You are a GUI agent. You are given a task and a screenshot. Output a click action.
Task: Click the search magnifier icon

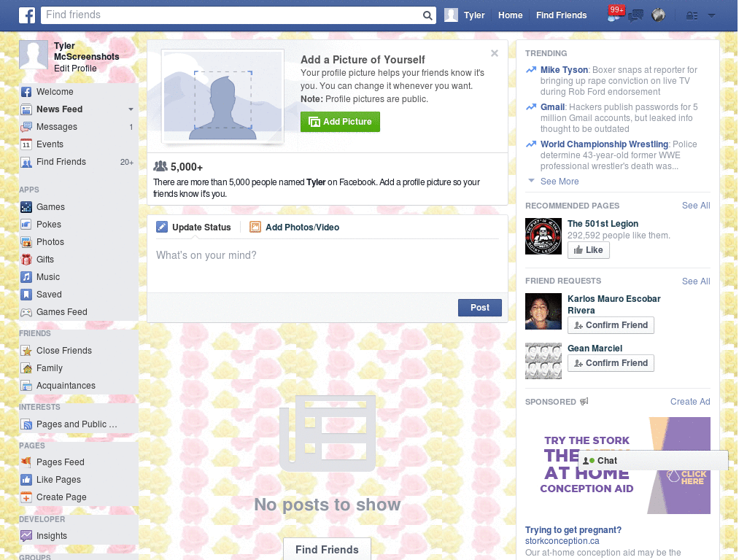427,15
